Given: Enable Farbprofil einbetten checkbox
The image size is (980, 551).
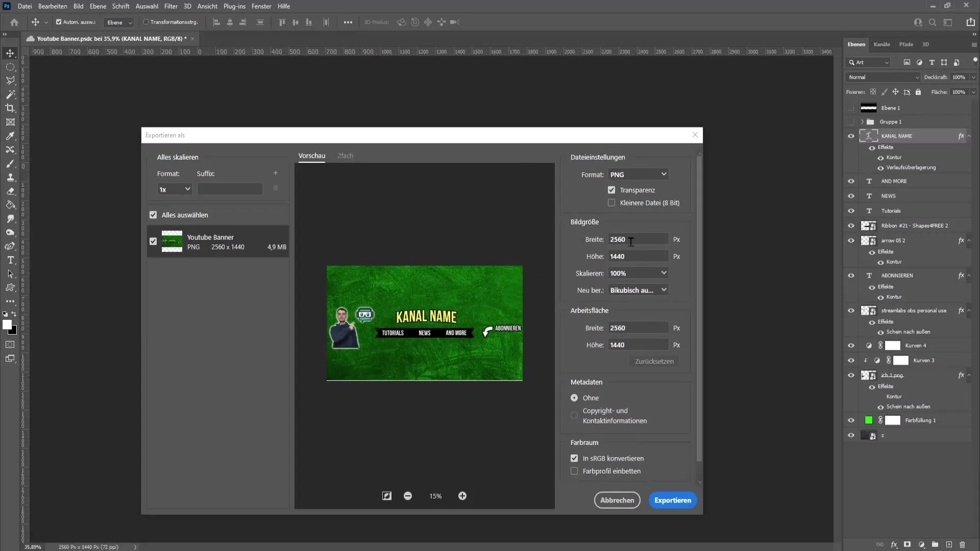Looking at the screenshot, I should point(574,471).
